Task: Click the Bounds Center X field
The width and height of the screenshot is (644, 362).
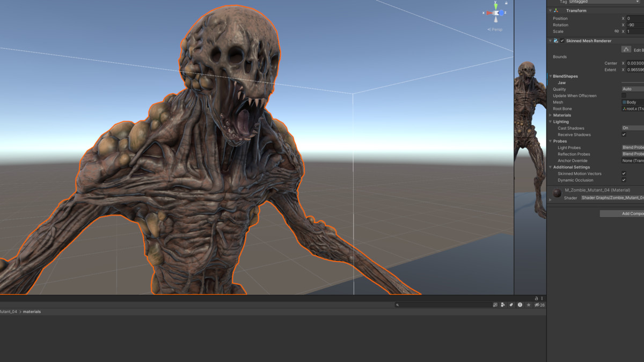Action: pos(635,63)
